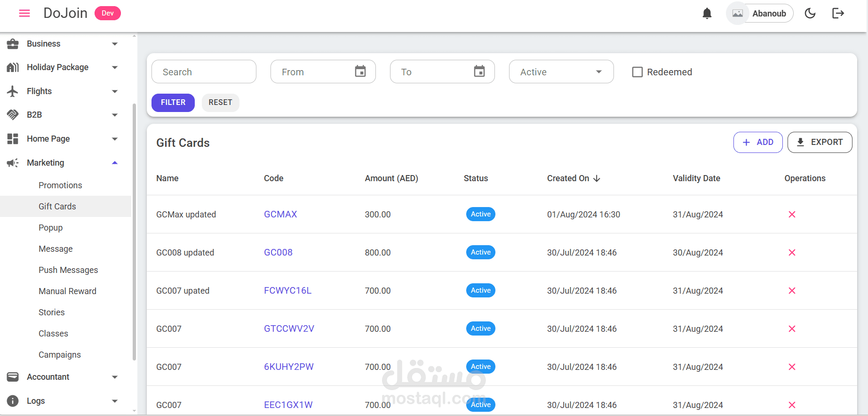Delete the GCMax updated gift card
868x416 pixels.
(792, 215)
